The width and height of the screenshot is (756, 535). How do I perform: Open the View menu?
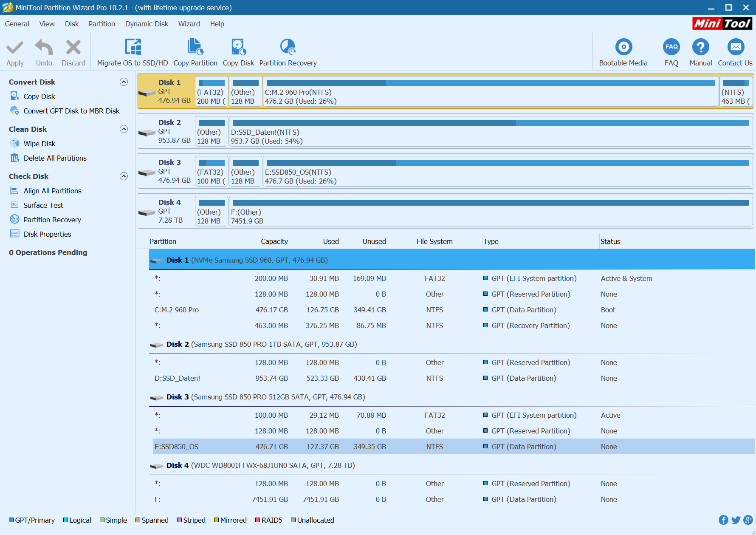coord(47,24)
